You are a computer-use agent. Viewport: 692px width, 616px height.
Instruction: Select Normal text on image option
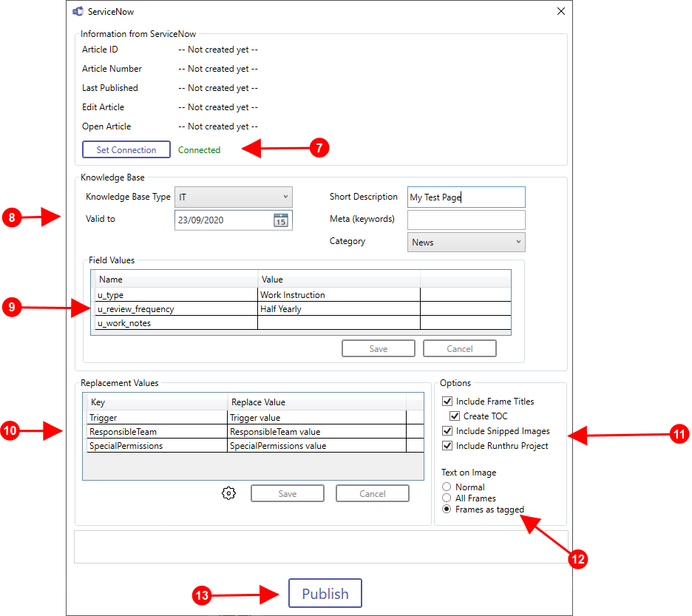coord(447,487)
